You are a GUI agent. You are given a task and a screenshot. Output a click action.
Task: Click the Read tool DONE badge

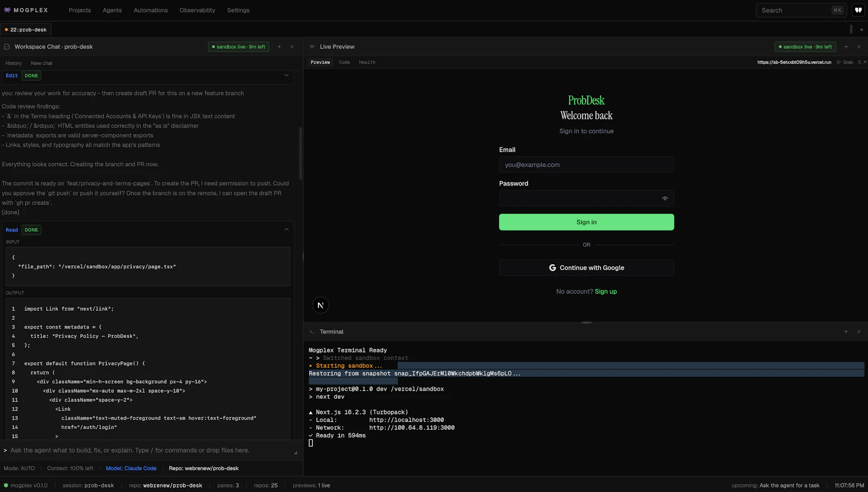pyautogui.click(x=31, y=230)
